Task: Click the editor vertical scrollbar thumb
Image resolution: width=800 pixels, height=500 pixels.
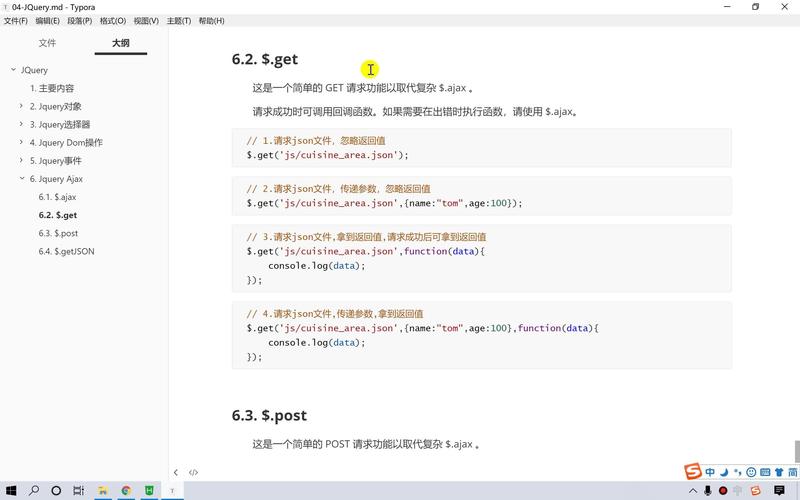Action: (x=796, y=452)
